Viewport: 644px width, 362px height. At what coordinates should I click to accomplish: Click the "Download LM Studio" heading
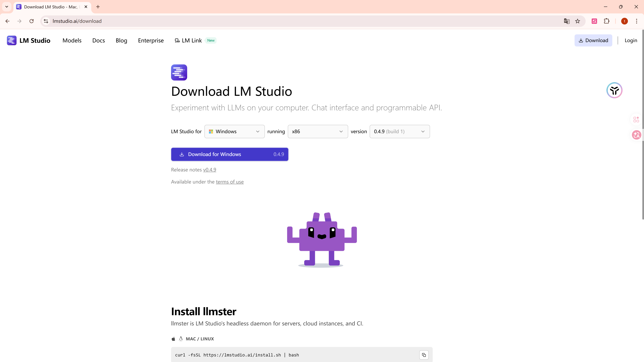click(x=231, y=91)
